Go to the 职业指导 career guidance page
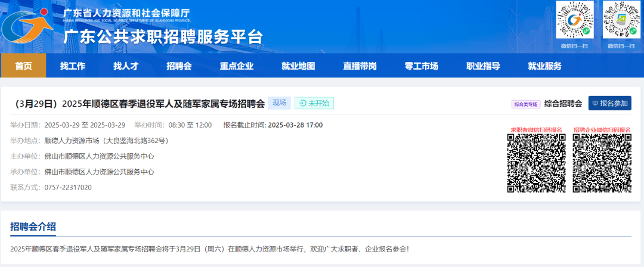 483,66
